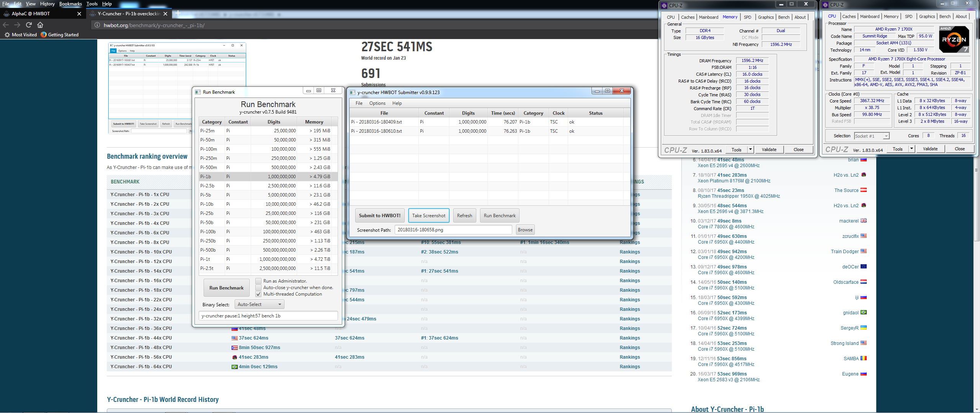
Task: Disable Multi-threaded Computation checkbox
Action: [x=258, y=294]
